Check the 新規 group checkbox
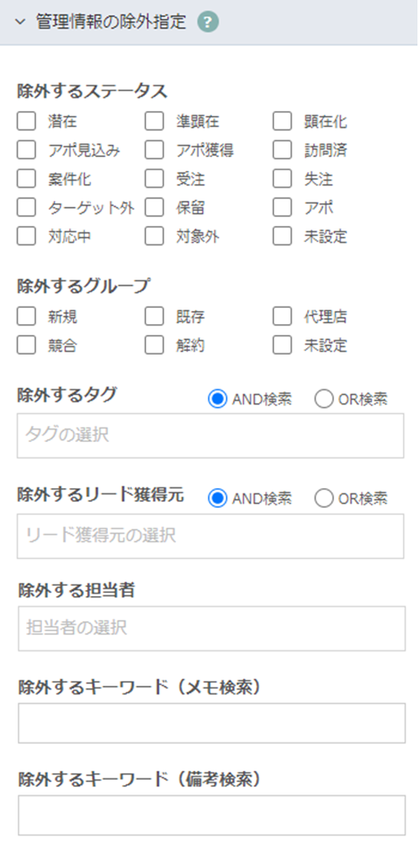419x868 pixels. 26,316
